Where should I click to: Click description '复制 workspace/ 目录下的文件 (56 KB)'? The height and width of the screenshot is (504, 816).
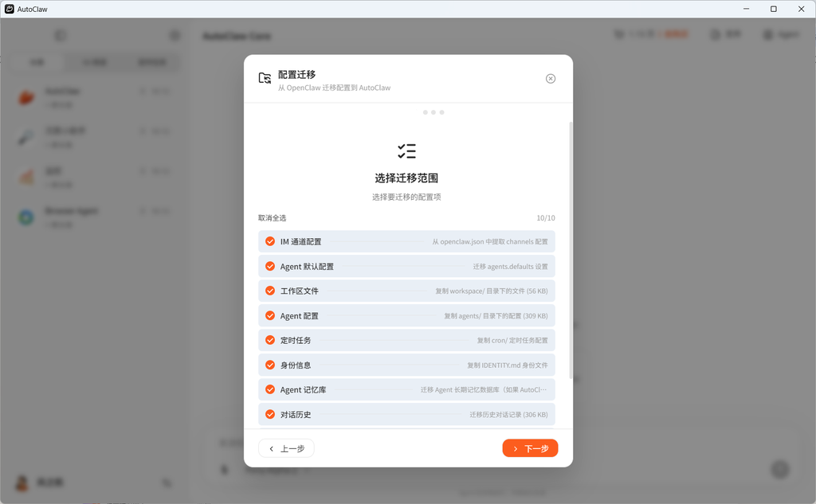(491, 291)
